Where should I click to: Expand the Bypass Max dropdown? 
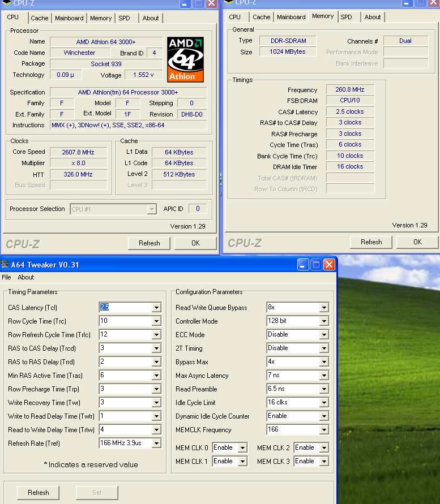[x=324, y=362]
